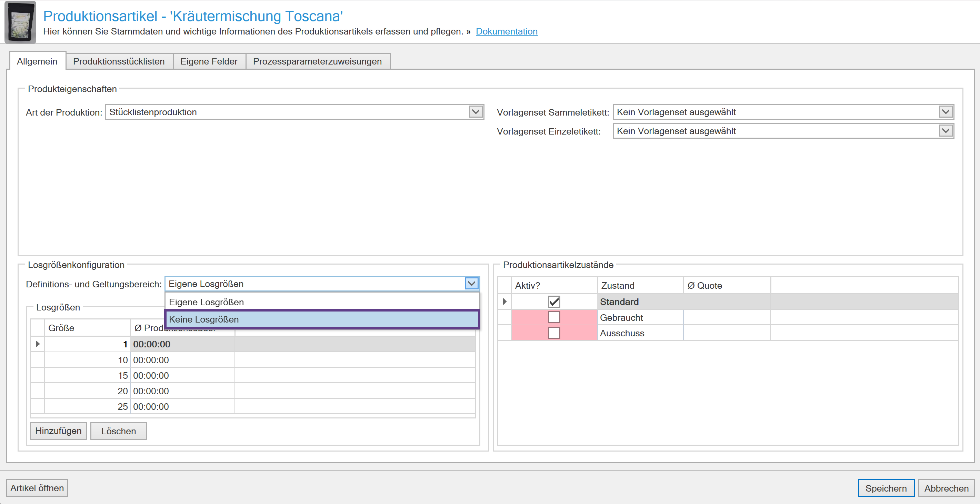Expand Vorlagenset Einzeletikett dropdown arrow
Screen dimensions: 980x504
(x=946, y=131)
